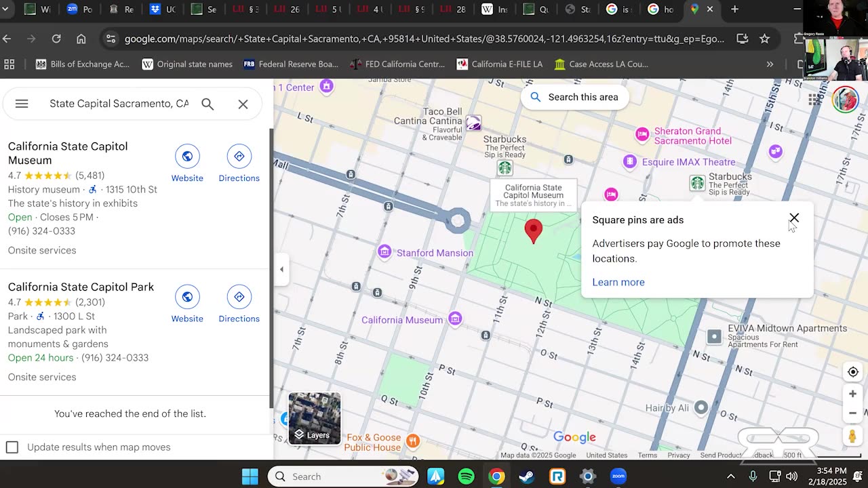The height and width of the screenshot is (488, 868).
Task: Select the red California State Capitol pin
Action: tap(534, 230)
